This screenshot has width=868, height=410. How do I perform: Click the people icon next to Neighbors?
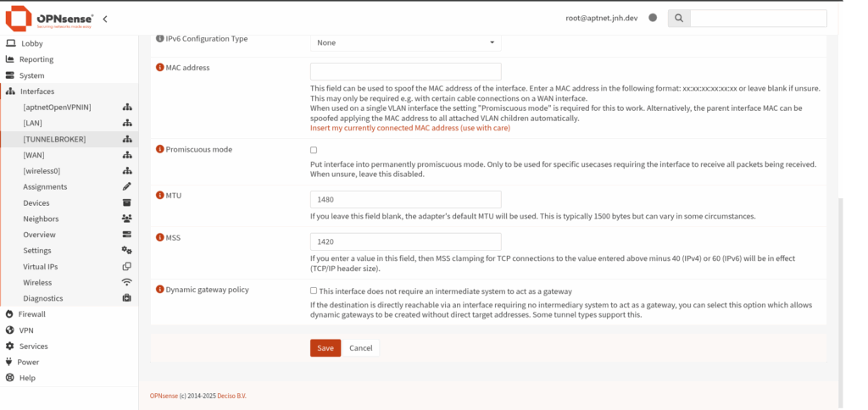click(x=127, y=219)
